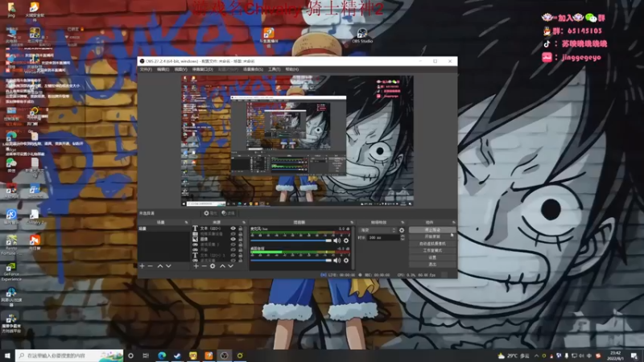Toggle visibility of 游戏采集 2 source
This screenshot has height=362, width=644.
click(233, 245)
